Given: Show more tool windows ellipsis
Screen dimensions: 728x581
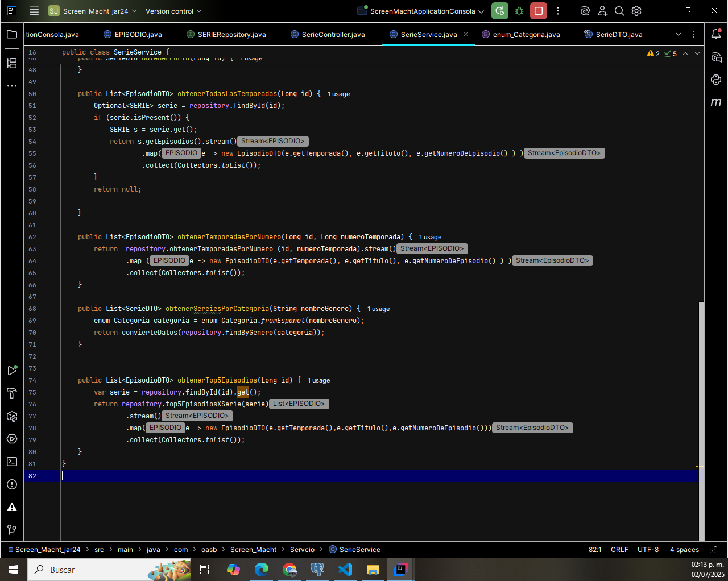Looking at the screenshot, I should coord(12,86).
